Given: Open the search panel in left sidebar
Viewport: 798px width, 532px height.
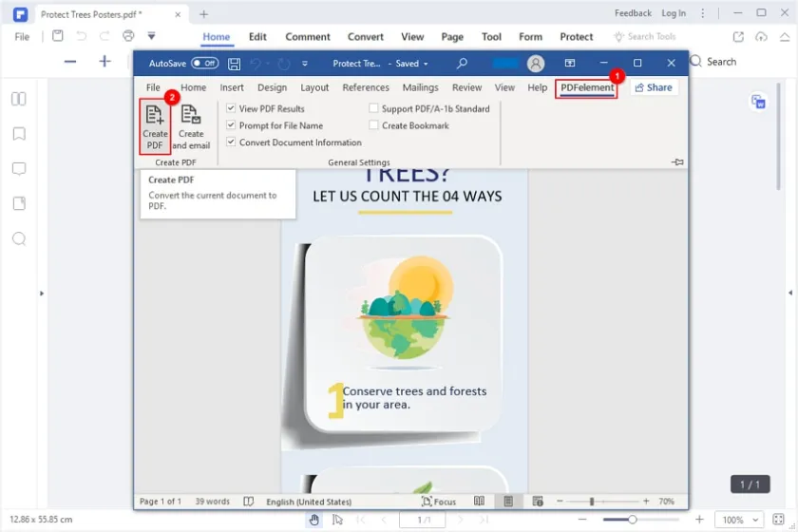Looking at the screenshot, I should (19, 238).
